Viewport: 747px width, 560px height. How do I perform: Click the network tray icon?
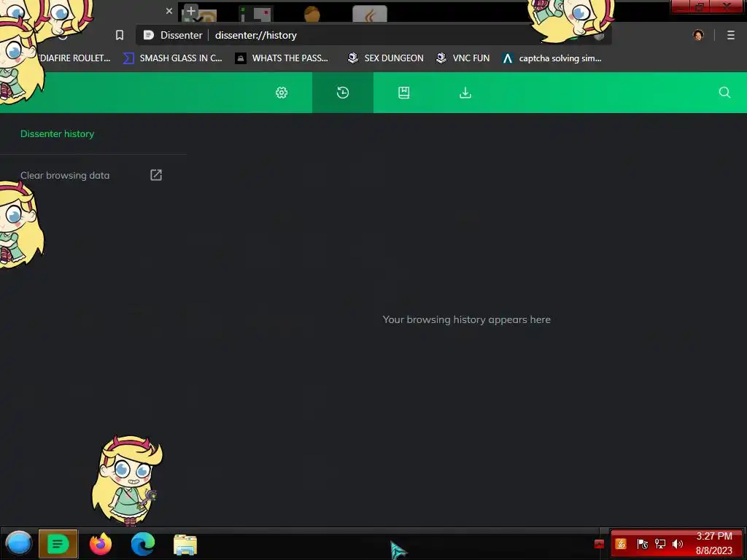click(x=659, y=544)
